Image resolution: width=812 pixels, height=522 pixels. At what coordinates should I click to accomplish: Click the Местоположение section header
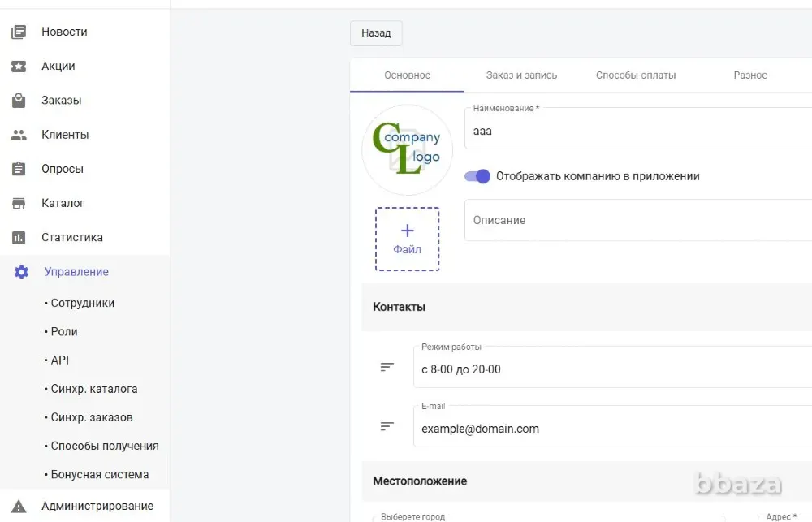[x=587, y=481]
